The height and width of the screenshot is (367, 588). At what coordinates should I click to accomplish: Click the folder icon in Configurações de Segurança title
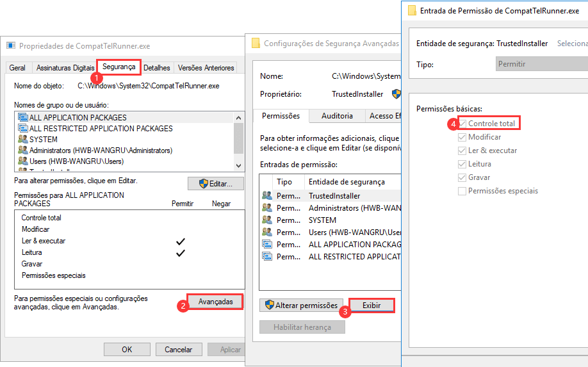[x=256, y=44]
